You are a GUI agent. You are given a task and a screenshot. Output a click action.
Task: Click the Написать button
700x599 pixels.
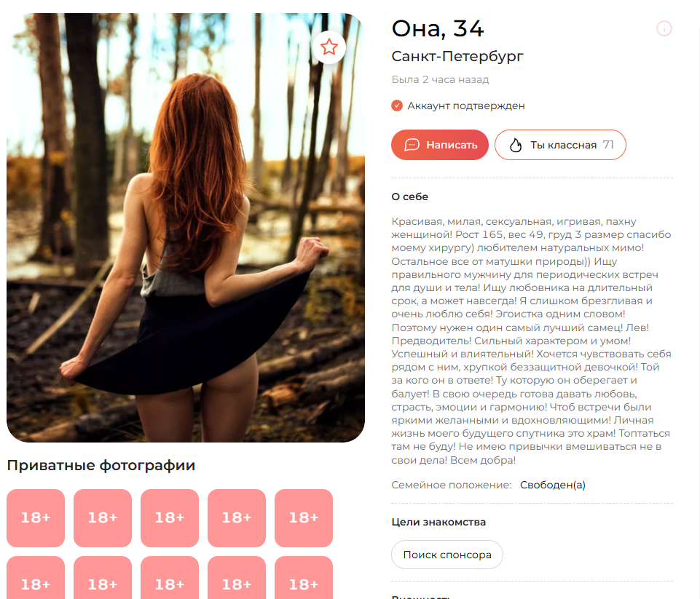[440, 145]
